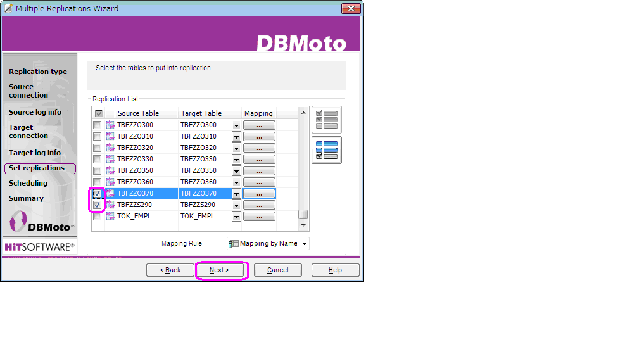Click the Cancel button
The image size is (644, 354).
point(277,270)
